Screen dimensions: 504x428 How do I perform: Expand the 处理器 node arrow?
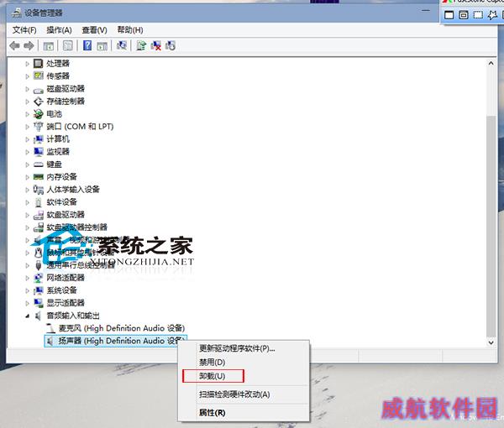coord(28,64)
